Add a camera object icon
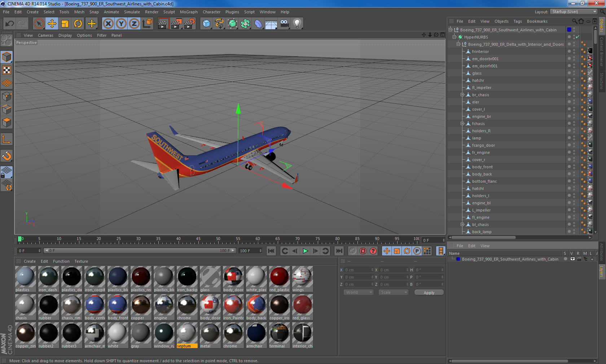Screen dimensions: 606x364 [x=284, y=24]
